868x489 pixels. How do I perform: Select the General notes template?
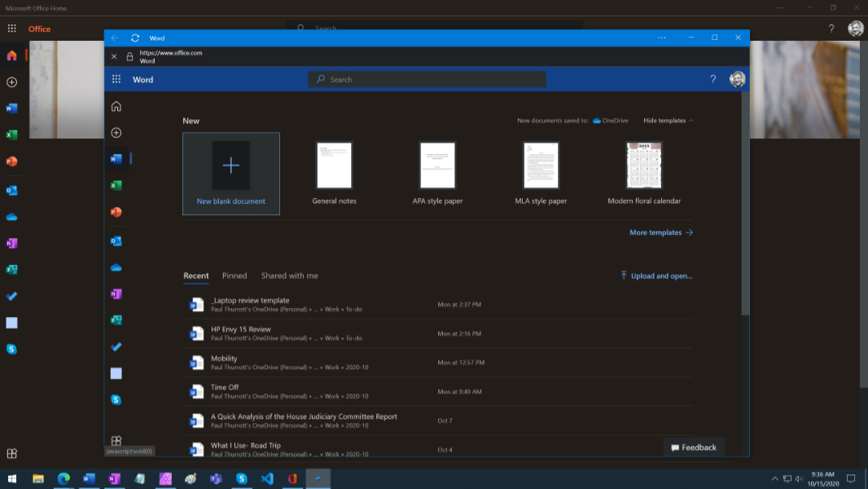[x=335, y=174]
